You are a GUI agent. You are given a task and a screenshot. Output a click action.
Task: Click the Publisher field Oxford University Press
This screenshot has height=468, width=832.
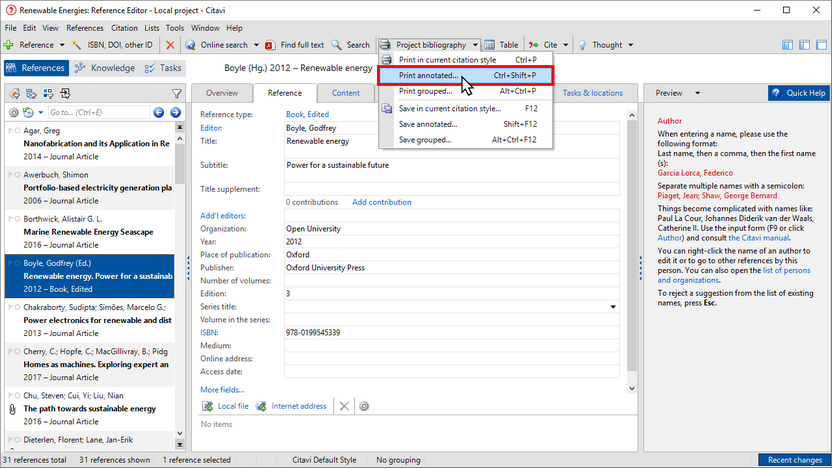tap(452, 268)
